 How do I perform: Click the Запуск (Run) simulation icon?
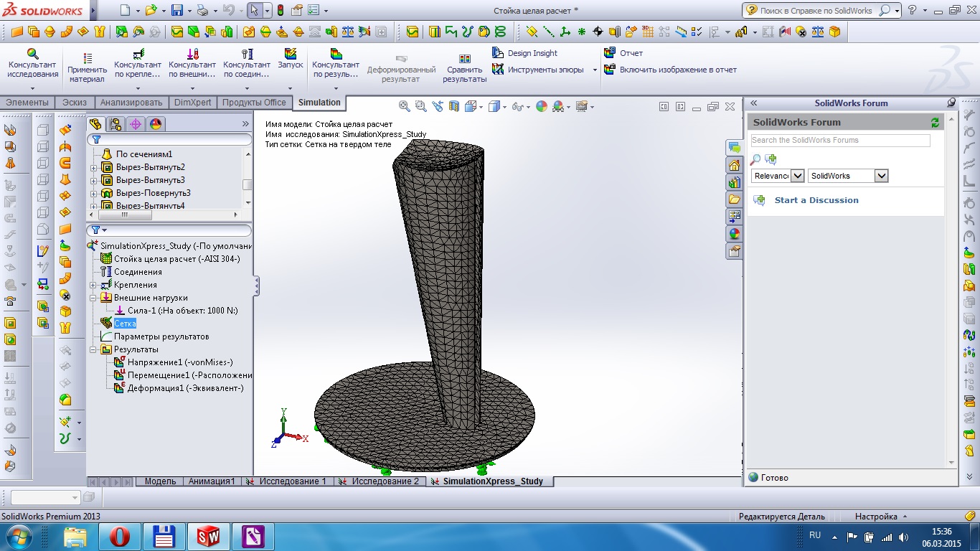click(x=291, y=55)
